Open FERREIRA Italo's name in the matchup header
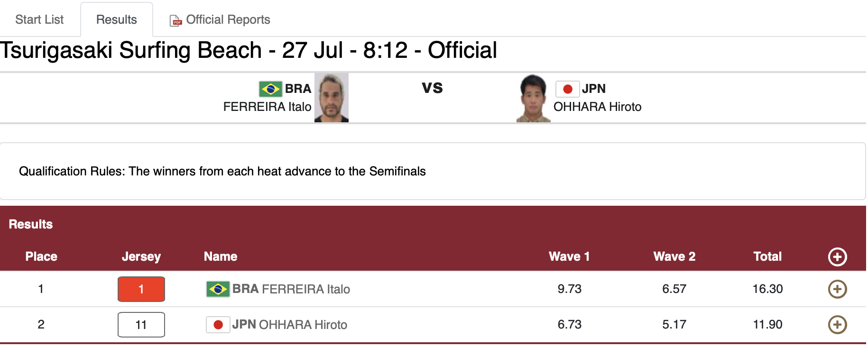The height and width of the screenshot is (347, 868). (x=267, y=107)
